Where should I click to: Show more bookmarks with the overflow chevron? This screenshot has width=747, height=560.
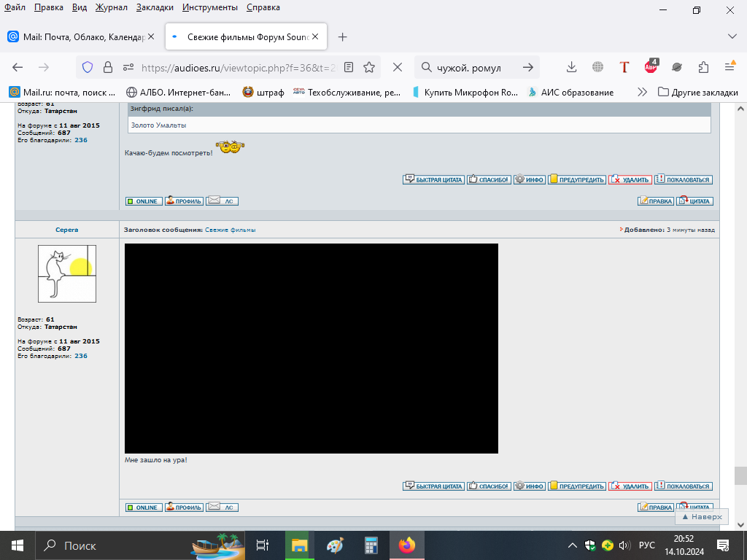642,93
